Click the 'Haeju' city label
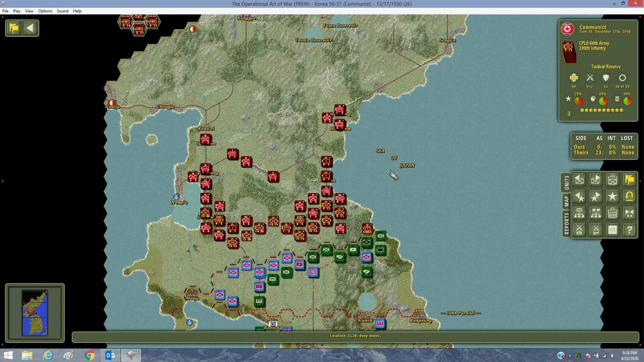The height and width of the screenshot is (362, 644). click(193, 298)
